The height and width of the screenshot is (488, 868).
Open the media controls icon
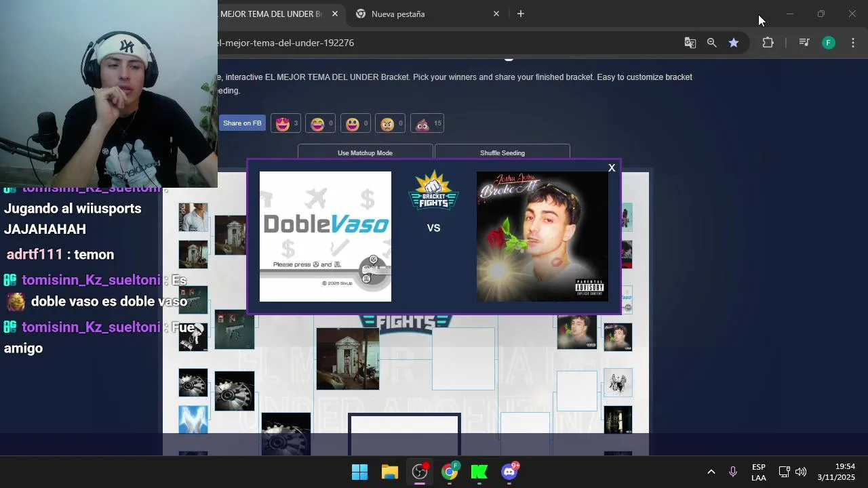[804, 43]
